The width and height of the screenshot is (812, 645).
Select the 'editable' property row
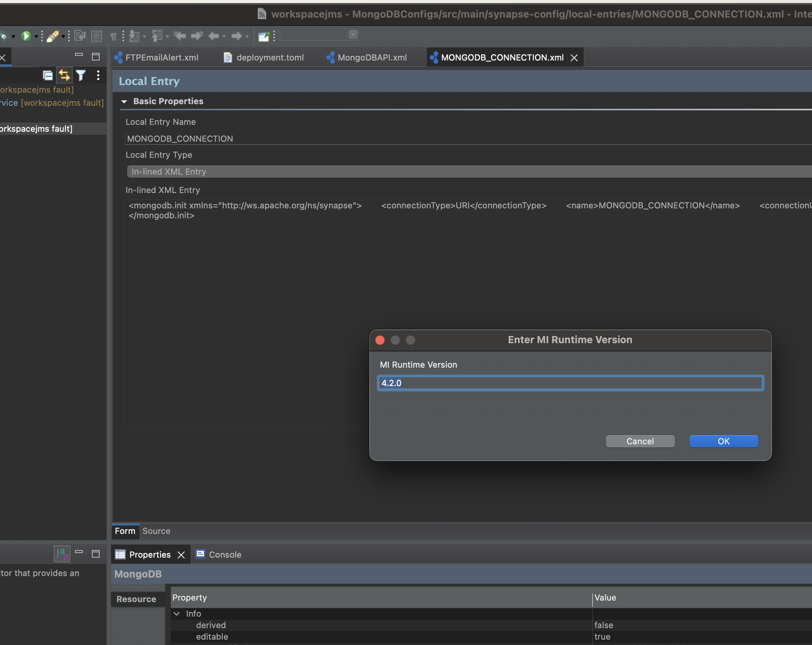[x=491, y=637]
